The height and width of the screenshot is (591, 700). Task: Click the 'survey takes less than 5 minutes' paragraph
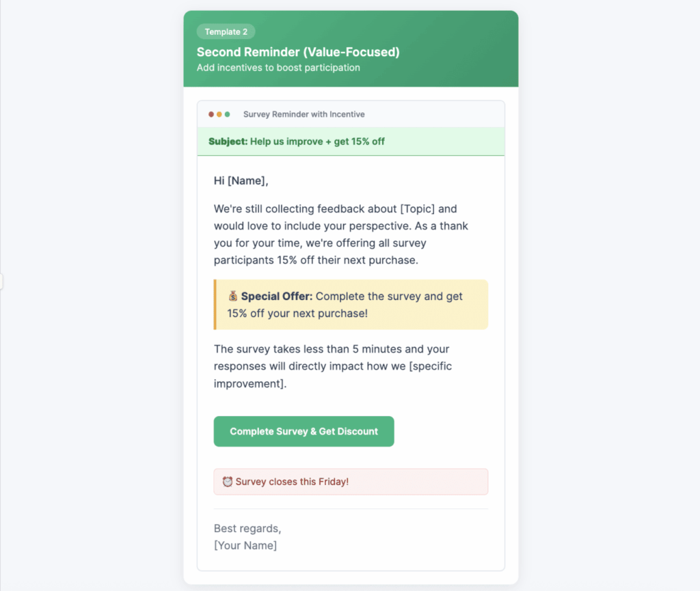[x=332, y=366]
